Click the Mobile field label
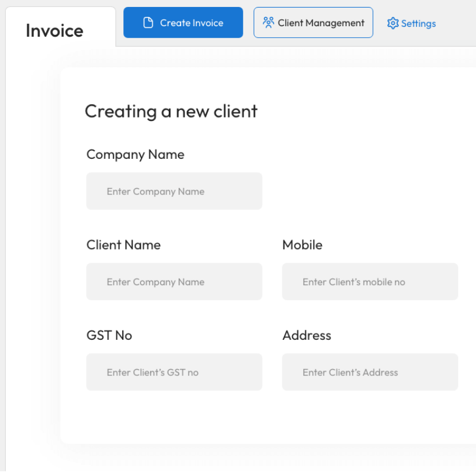Viewport: 476px width, 476px height. point(302,245)
